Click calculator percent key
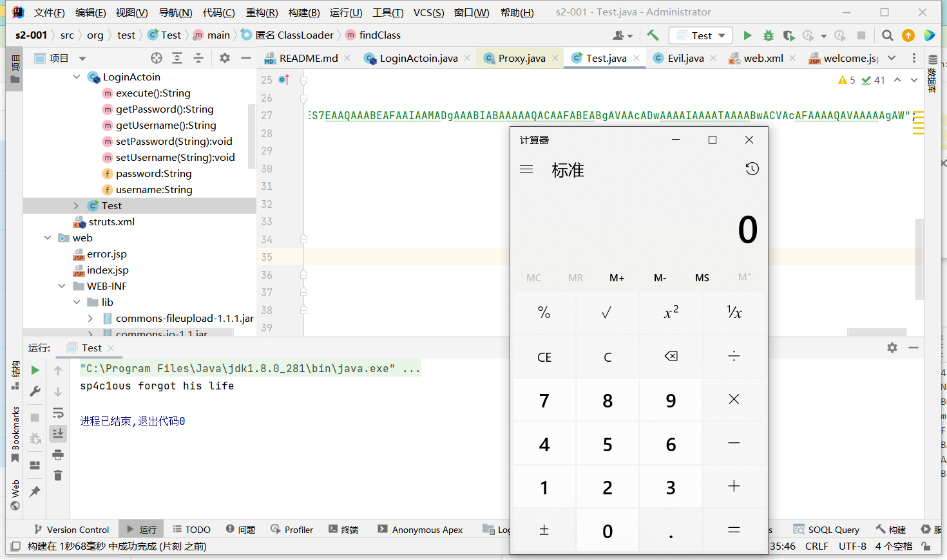Screen dimensions: 947x560 click(544, 313)
